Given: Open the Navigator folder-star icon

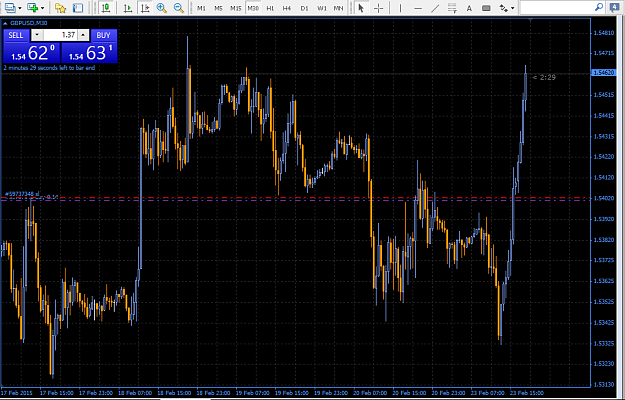Looking at the screenshot, I should pyautogui.click(x=60, y=8).
